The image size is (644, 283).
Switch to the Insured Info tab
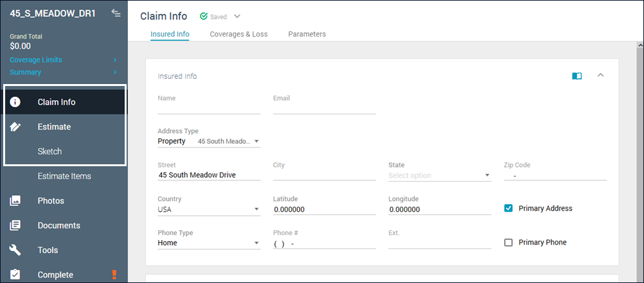point(170,34)
